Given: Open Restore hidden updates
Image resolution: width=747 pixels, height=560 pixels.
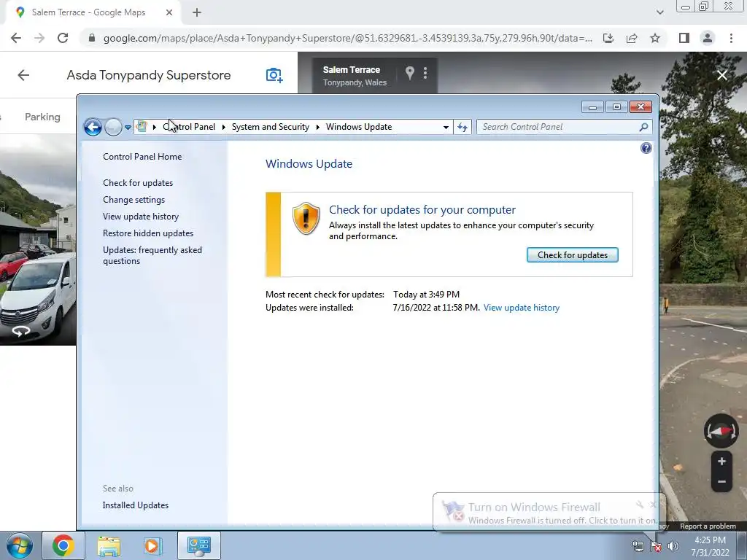Looking at the screenshot, I should tap(147, 233).
